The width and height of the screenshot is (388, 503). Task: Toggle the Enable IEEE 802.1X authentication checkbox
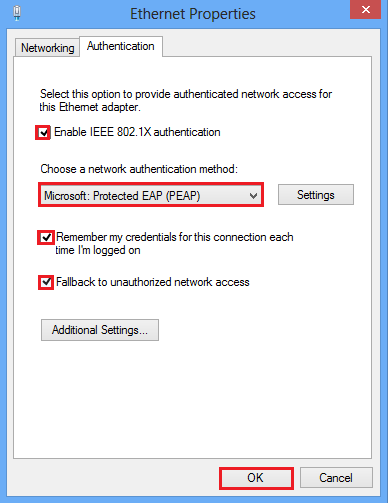[43, 133]
